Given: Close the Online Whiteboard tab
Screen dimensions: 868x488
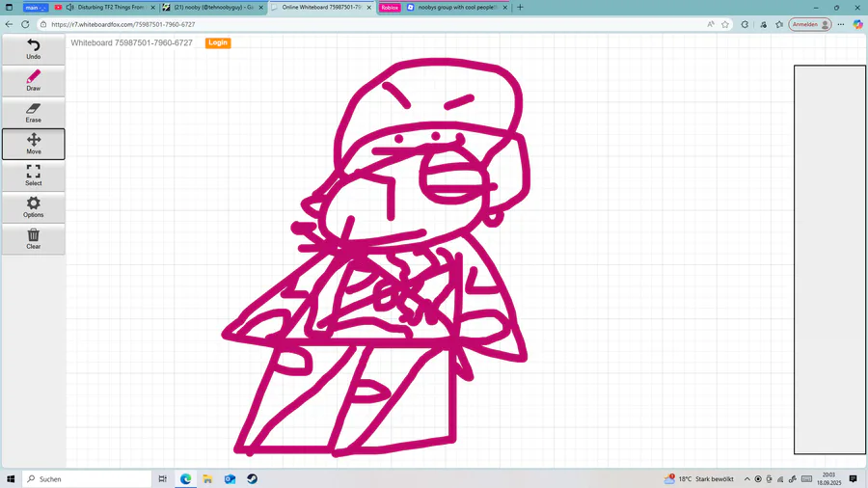Looking at the screenshot, I should [x=368, y=8].
